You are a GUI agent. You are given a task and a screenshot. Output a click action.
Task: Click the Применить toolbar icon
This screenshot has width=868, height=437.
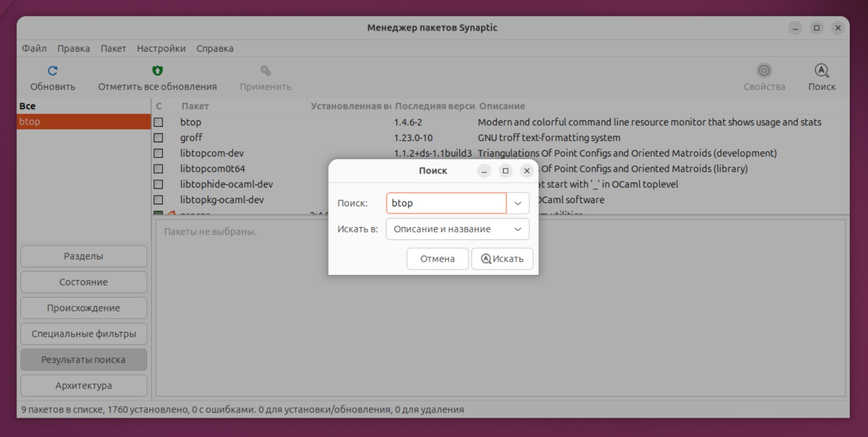pyautogui.click(x=265, y=70)
